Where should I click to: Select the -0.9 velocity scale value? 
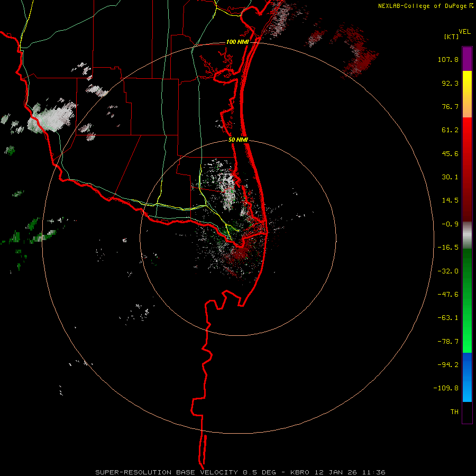450,224
